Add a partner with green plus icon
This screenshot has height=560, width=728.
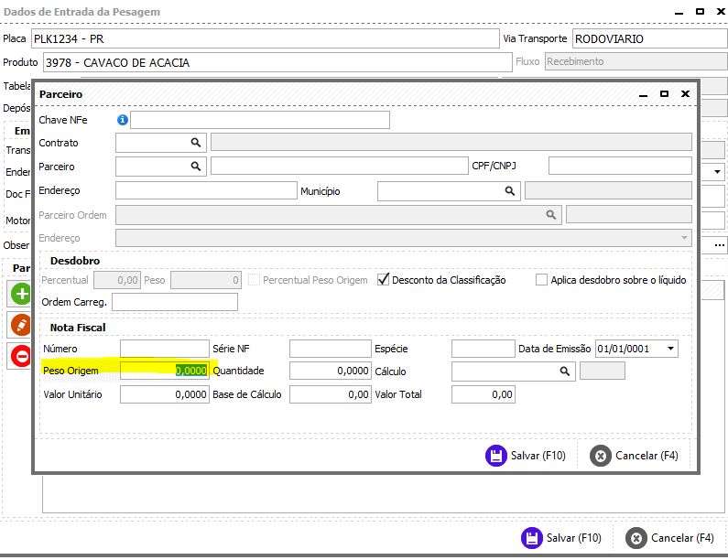[x=21, y=294]
